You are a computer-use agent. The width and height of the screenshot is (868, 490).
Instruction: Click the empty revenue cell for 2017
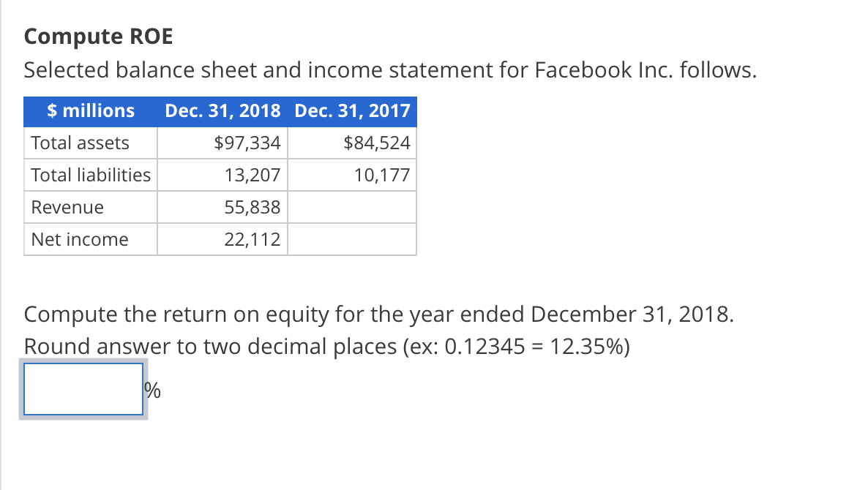(x=352, y=207)
